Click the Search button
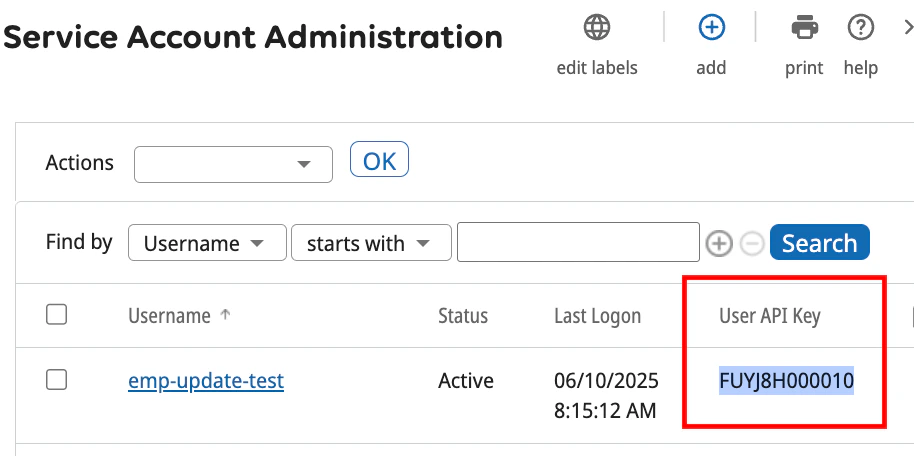The image size is (914, 456). pyautogui.click(x=819, y=243)
